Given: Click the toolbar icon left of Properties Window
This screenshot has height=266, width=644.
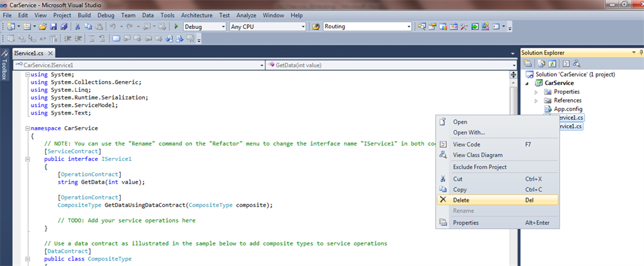Looking at the screenshot, I should pyautogui.click(x=421, y=26).
